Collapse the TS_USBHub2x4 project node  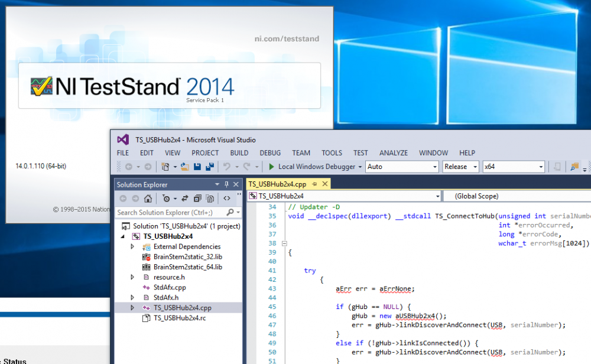pyautogui.click(x=123, y=236)
